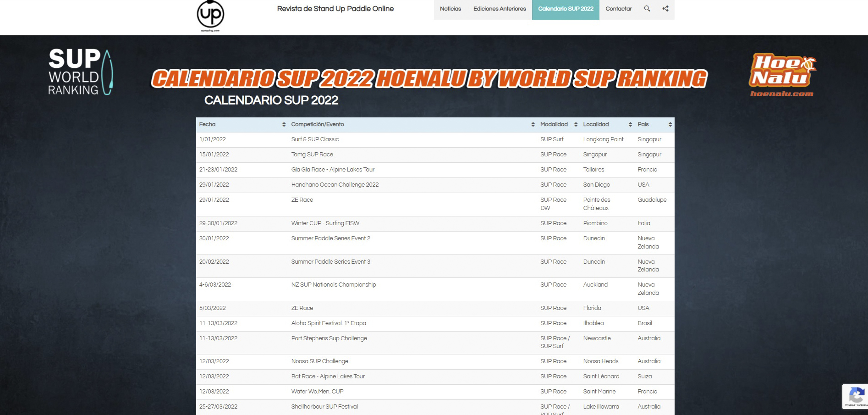This screenshot has height=415, width=868.
Task: Switch to the Noticias tab
Action: [x=450, y=9]
